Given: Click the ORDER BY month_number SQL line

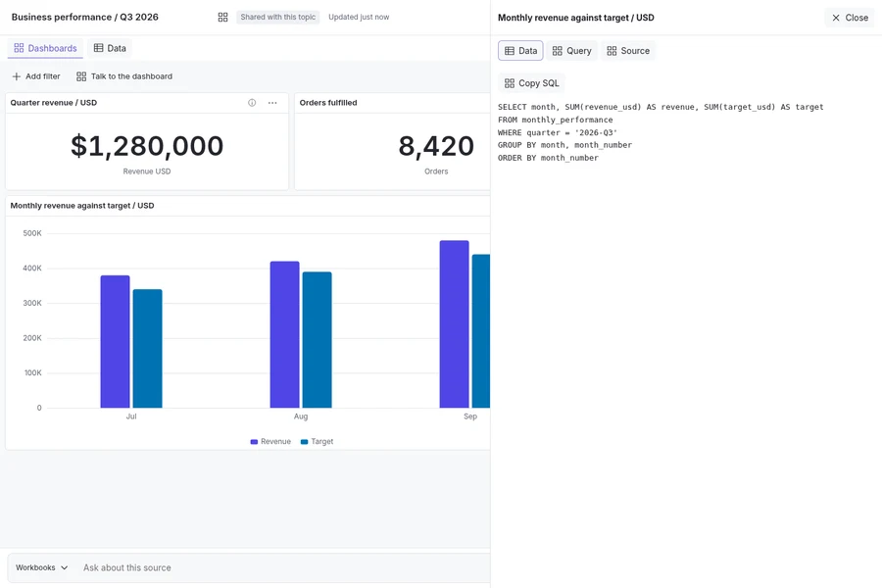Looking at the screenshot, I should 548,158.
